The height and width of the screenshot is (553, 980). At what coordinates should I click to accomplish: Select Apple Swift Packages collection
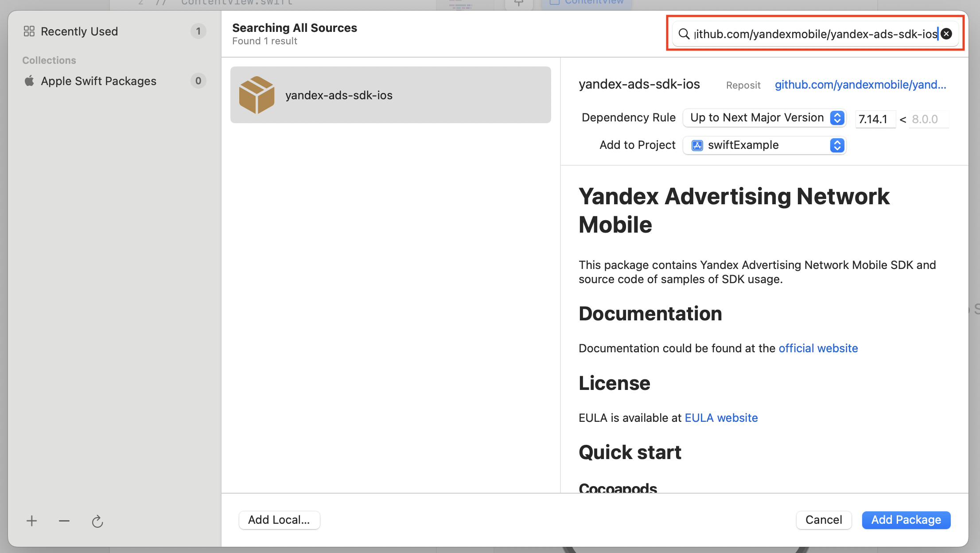click(x=98, y=81)
